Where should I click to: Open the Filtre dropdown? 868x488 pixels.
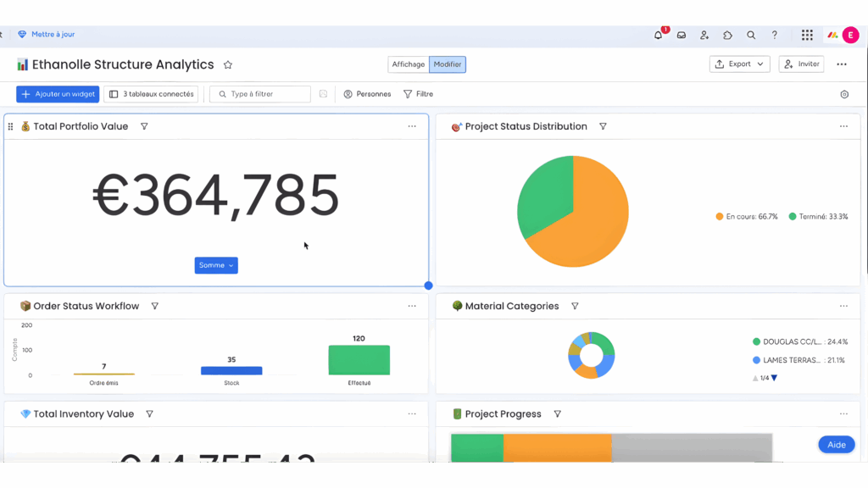pos(418,94)
